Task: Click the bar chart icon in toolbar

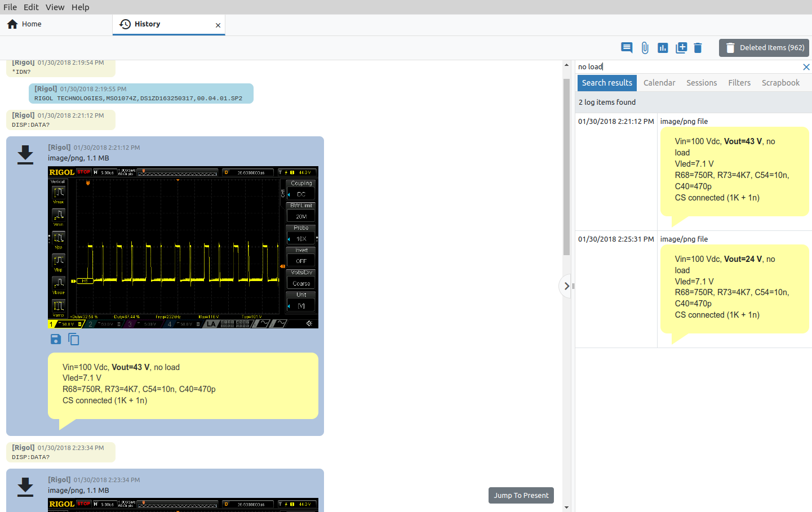Action: coord(663,48)
